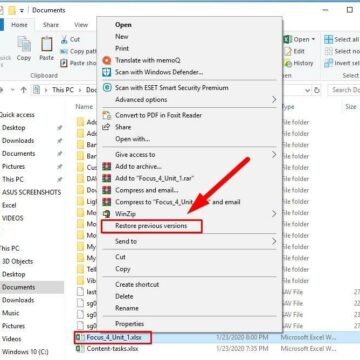
Task: Choose Add to "Focus_4_Unit_1.rar"
Action: [154, 178]
